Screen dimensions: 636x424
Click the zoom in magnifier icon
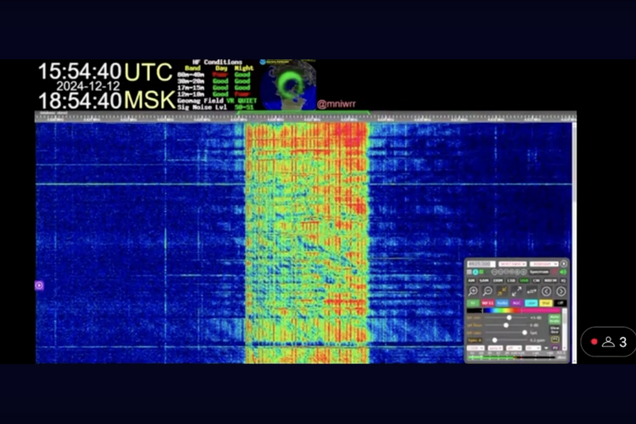pyautogui.click(x=473, y=291)
